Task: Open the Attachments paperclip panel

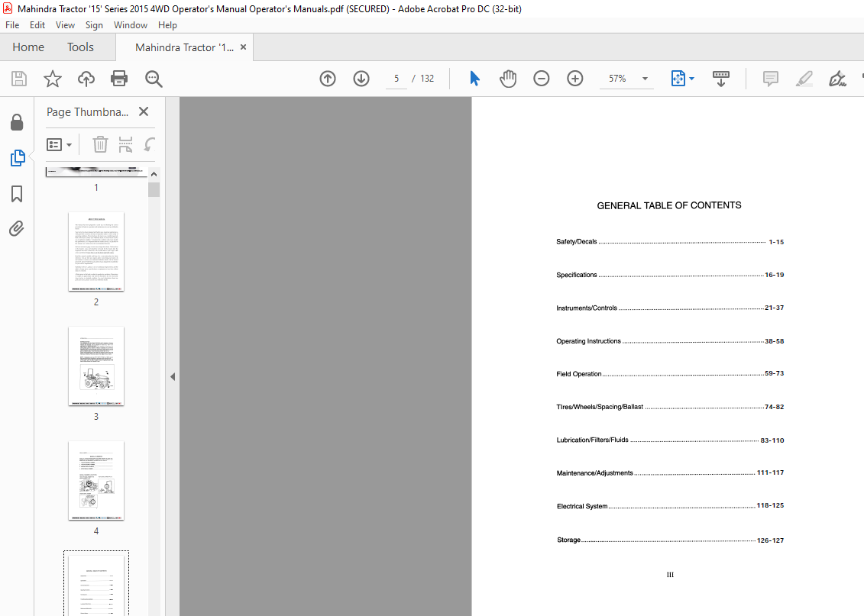Action: point(17,228)
